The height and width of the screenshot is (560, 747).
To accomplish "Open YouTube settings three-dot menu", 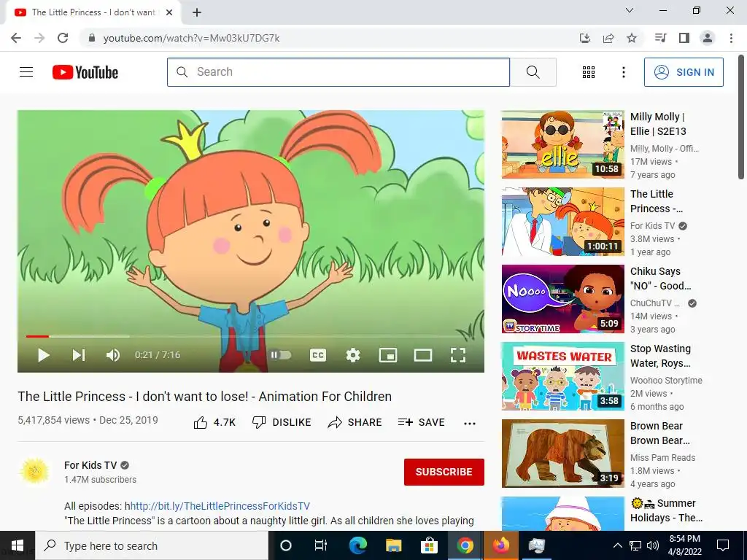I will (x=623, y=72).
